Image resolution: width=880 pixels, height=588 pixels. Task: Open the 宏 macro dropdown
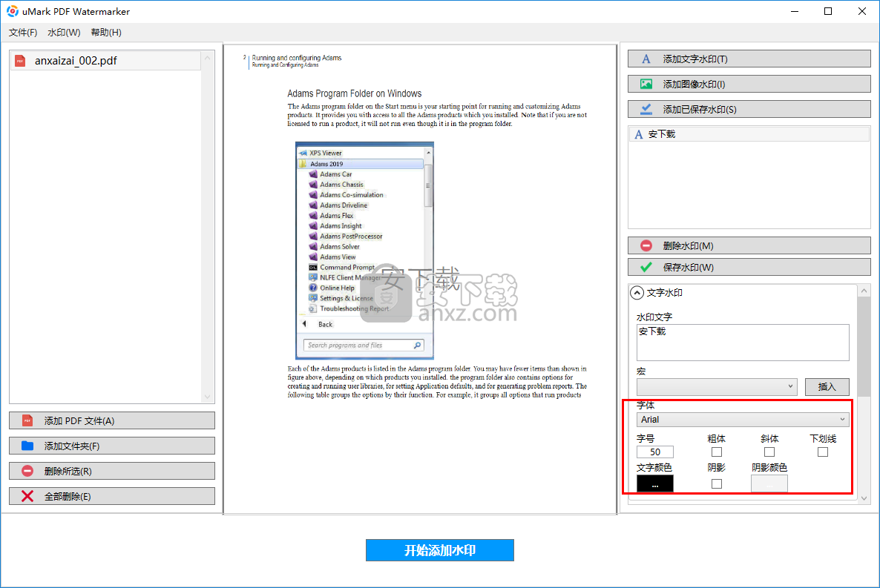click(717, 386)
